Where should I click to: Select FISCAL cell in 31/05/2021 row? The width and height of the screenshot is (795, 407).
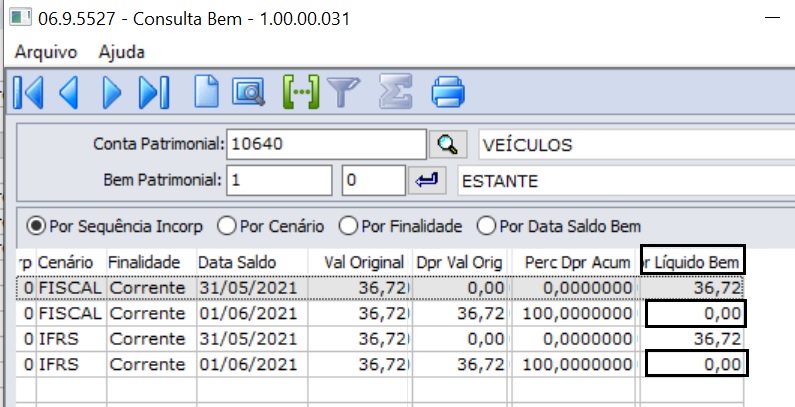click(71, 288)
